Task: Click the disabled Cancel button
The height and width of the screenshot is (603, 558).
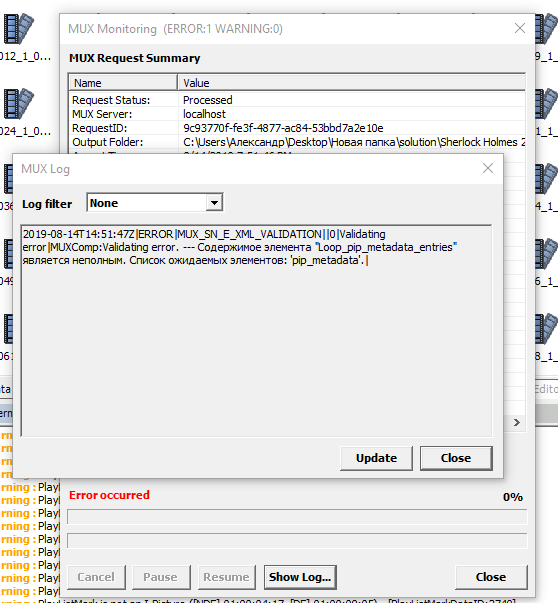Action: click(96, 577)
